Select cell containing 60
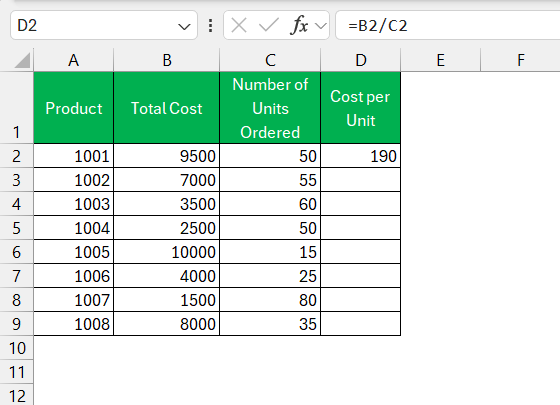The height and width of the screenshot is (405, 560). pyautogui.click(x=270, y=204)
